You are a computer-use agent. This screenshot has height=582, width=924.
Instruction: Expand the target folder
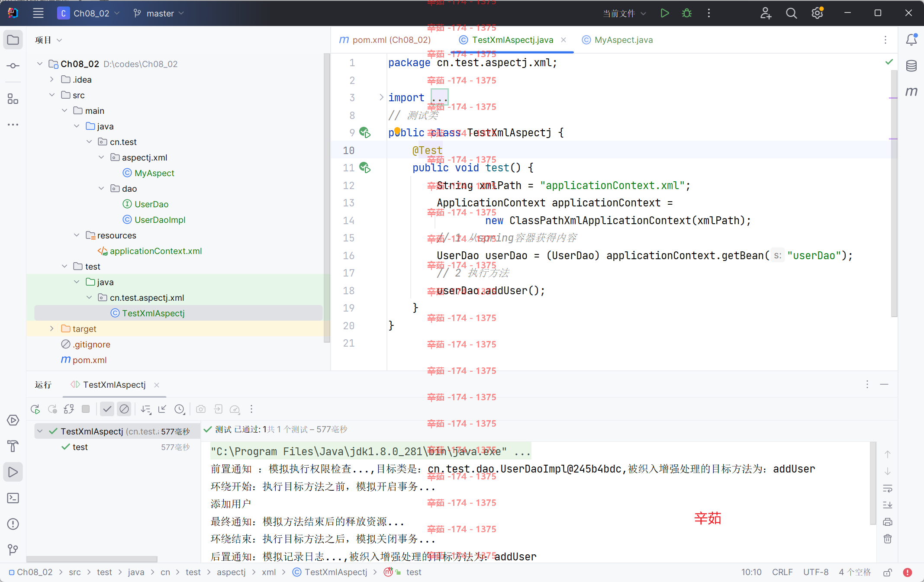pos(52,328)
